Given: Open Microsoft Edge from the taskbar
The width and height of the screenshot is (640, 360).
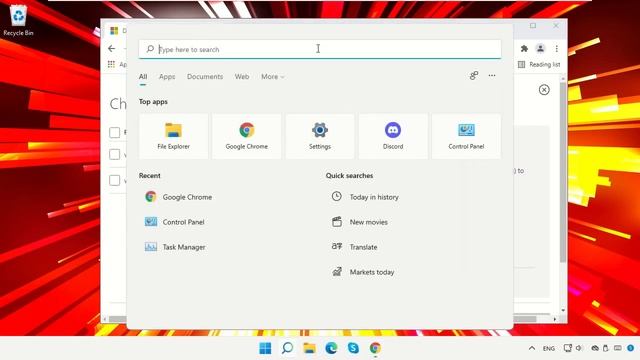Looking at the screenshot, I should click(331, 348).
